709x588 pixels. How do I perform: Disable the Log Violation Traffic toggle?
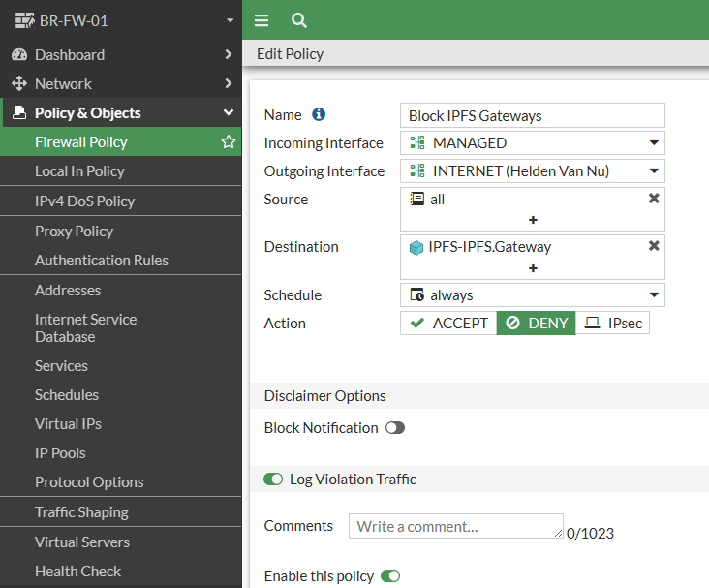[273, 480]
